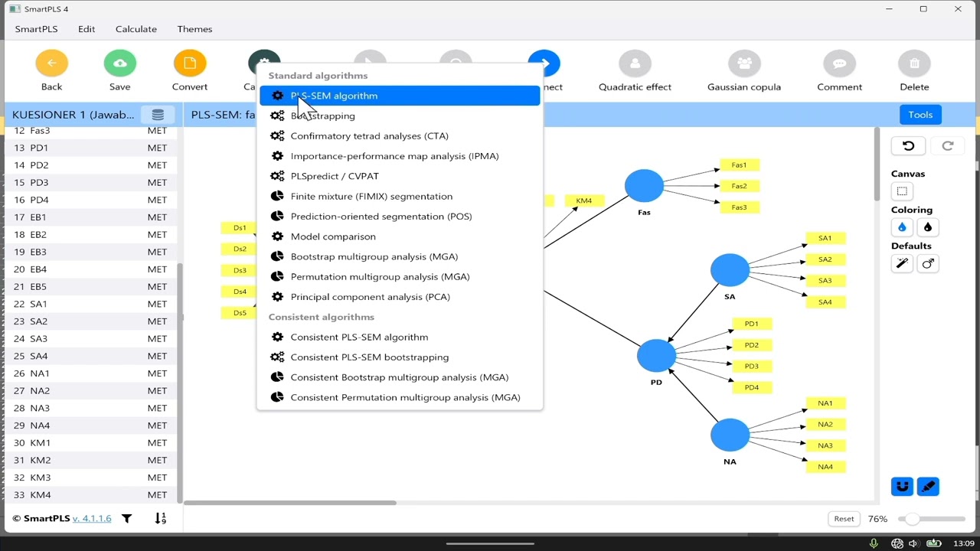Toggle the marker pen button
This screenshot has height=551, width=980.
pos(928,486)
